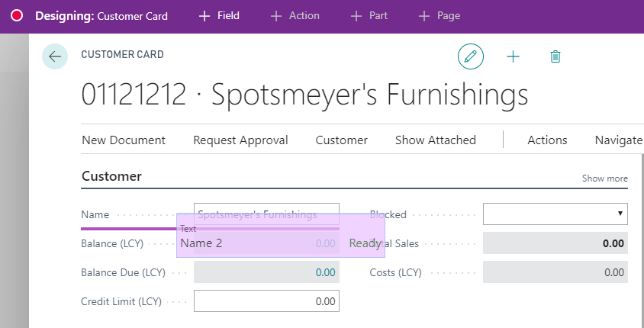Click the pencil edit icon
Image resolution: width=644 pixels, height=328 pixels.
[x=471, y=56]
